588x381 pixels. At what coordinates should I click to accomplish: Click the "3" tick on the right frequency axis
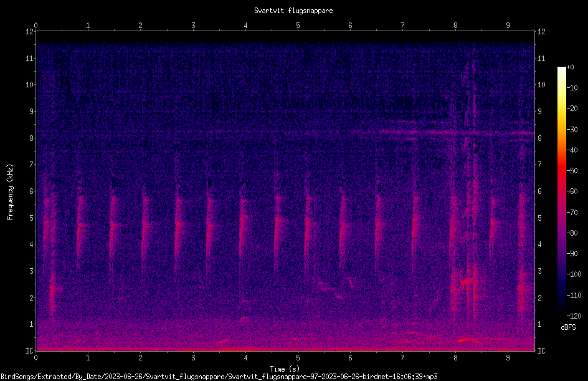pyautogui.click(x=539, y=271)
